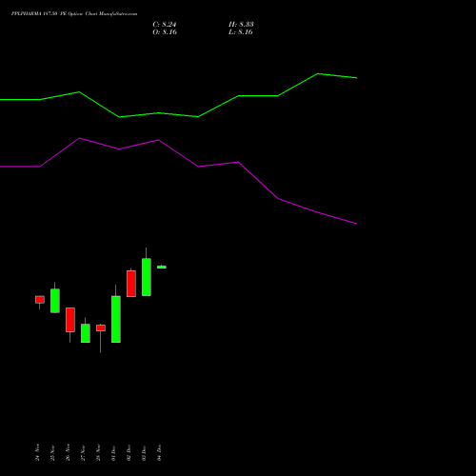Screen dimensions: 476x476
Task: Click the red candlestick for 24 Nov
Action: (x=40, y=300)
